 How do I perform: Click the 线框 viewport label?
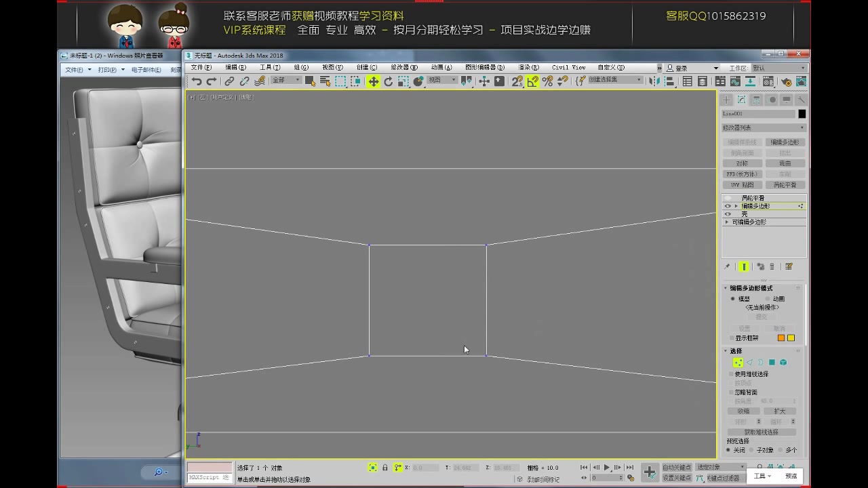246,96
